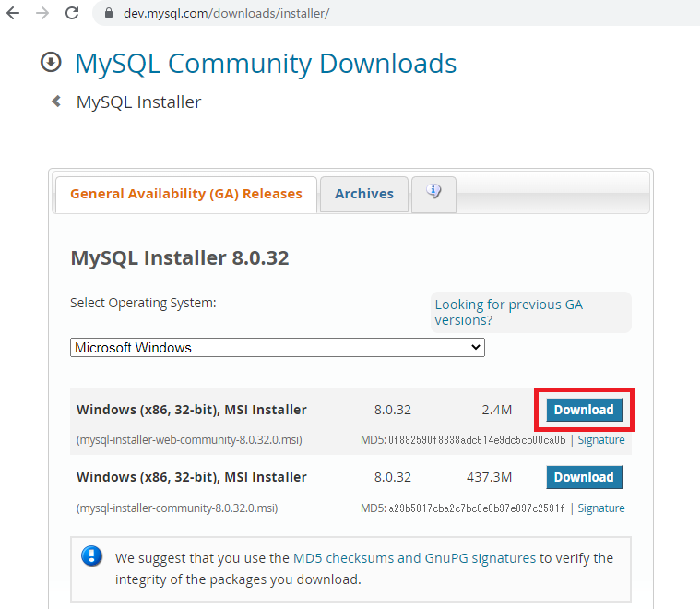
Task: Click the MySQL Installer breadcrumb text
Action: click(x=139, y=102)
